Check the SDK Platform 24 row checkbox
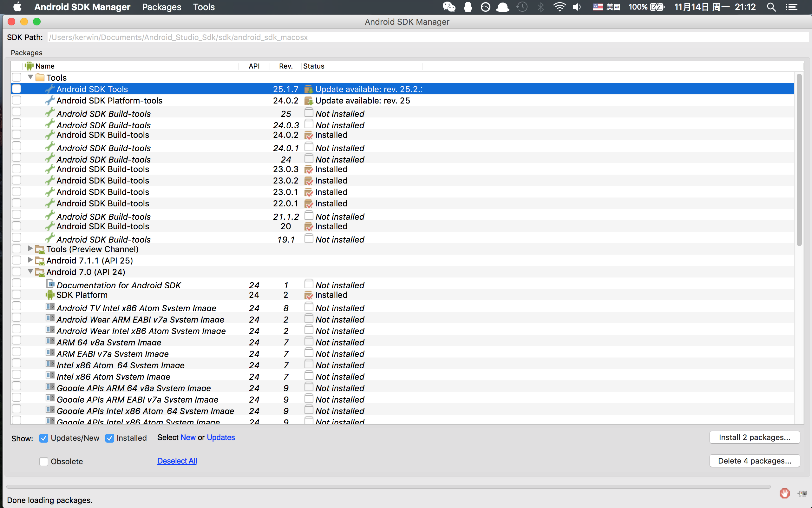The height and width of the screenshot is (508, 812). (16, 294)
